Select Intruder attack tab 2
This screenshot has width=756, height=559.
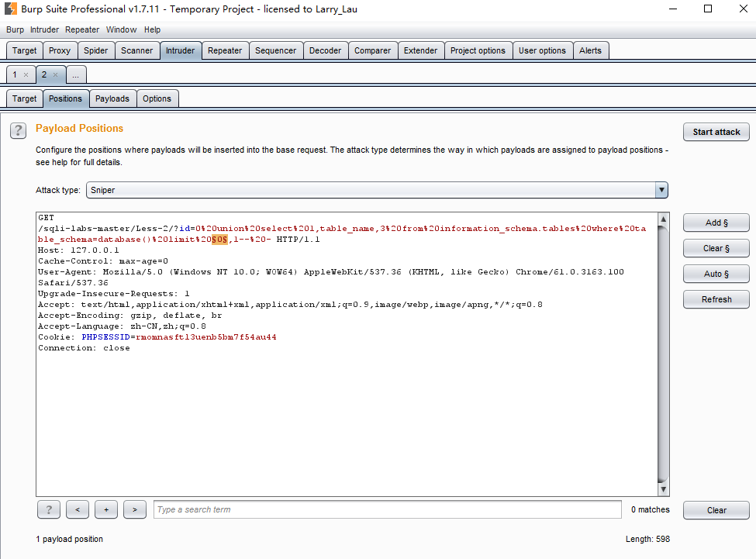click(x=44, y=74)
